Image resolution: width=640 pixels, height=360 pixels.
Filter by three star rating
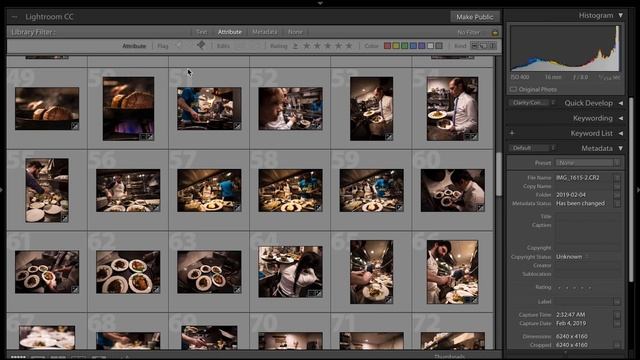tap(328, 46)
